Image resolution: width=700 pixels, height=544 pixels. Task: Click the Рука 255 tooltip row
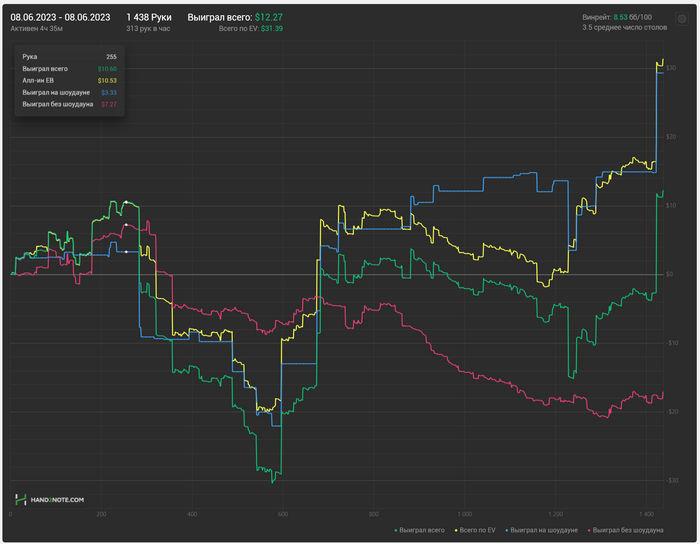coord(69,57)
